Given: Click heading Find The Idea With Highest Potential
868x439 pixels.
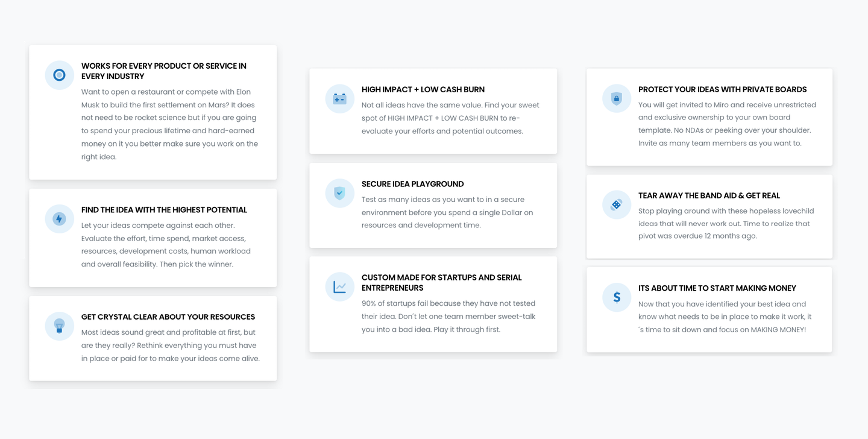Looking at the screenshot, I should [x=164, y=210].
